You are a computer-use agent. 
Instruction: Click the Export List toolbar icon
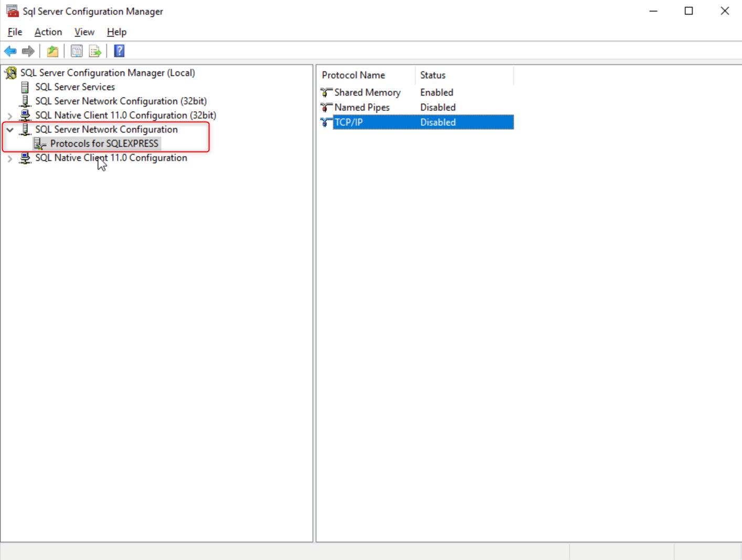click(x=95, y=51)
